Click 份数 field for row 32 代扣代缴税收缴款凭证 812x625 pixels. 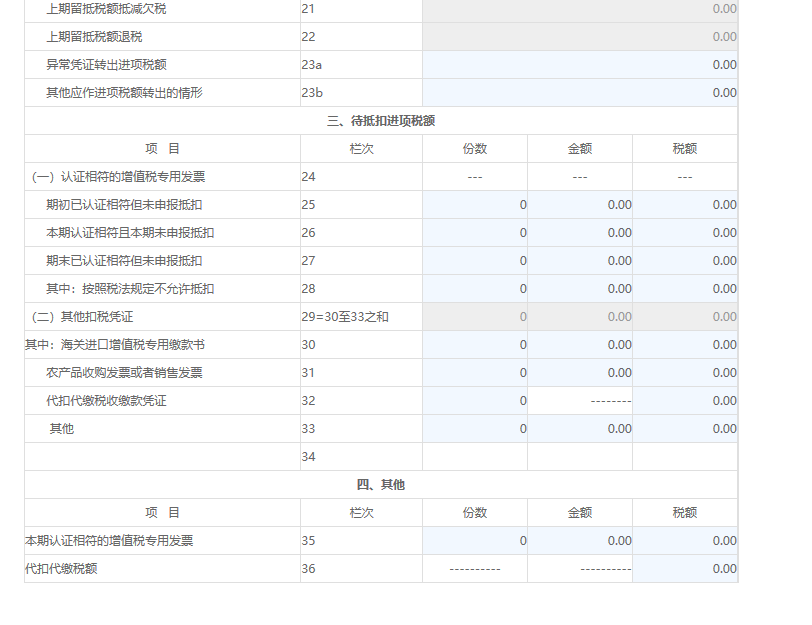point(475,401)
